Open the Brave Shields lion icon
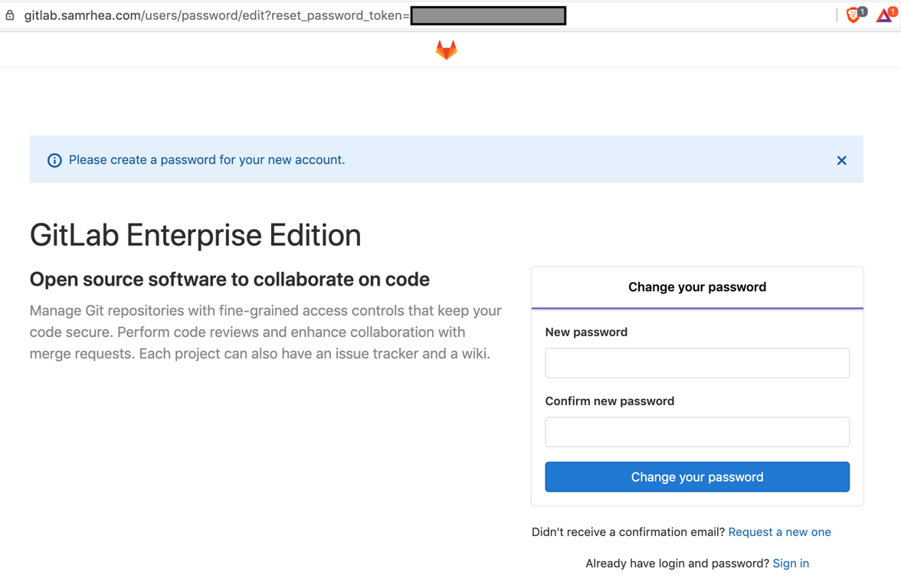Image resolution: width=901 pixels, height=588 pixels. pos(854,15)
